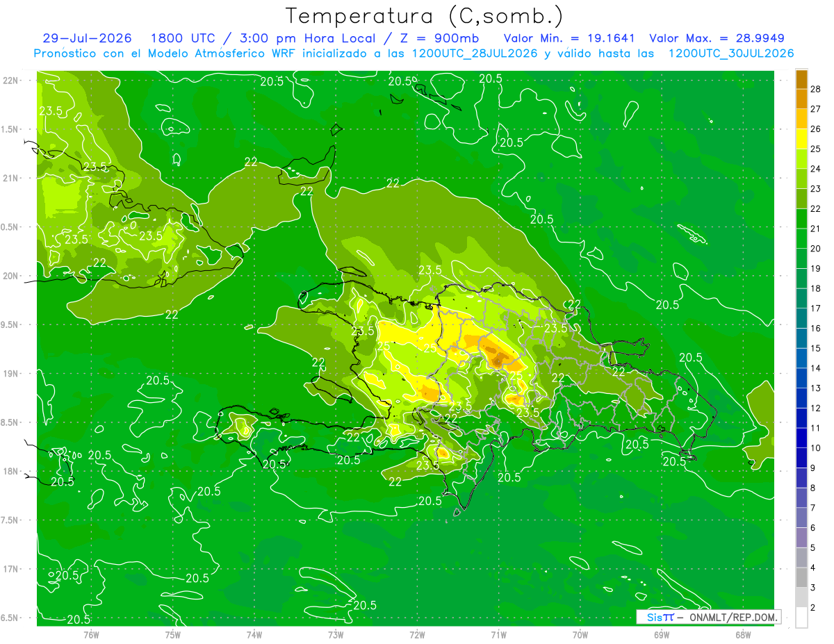Click the "18N" latitude axis label
Image resolution: width=834 pixels, height=644 pixels.
11,472
